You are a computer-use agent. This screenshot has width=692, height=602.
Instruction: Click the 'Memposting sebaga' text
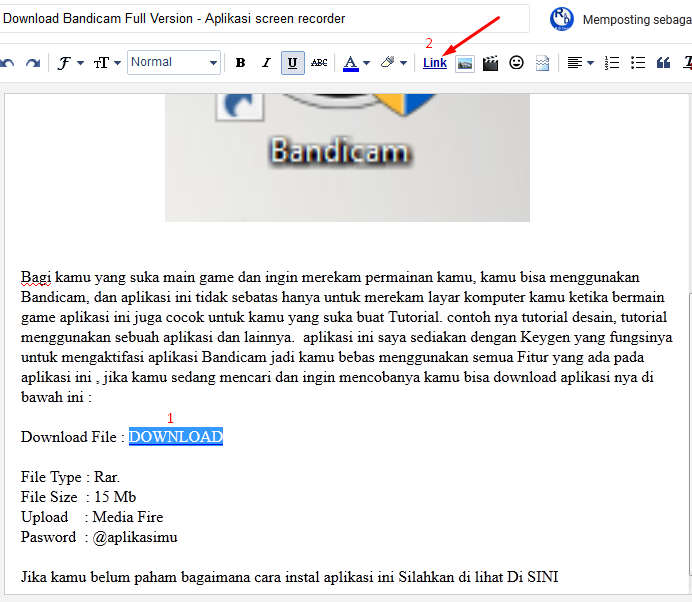tap(637, 19)
